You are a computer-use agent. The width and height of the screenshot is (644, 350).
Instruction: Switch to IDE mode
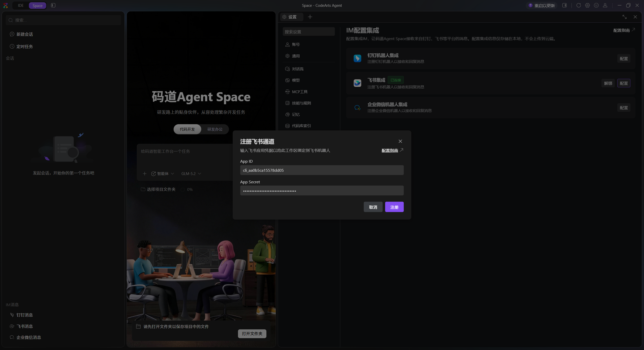tap(21, 6)
